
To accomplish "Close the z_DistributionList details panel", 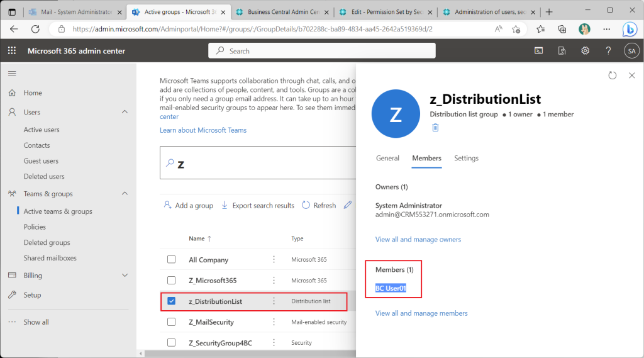I will coord(631,76).
